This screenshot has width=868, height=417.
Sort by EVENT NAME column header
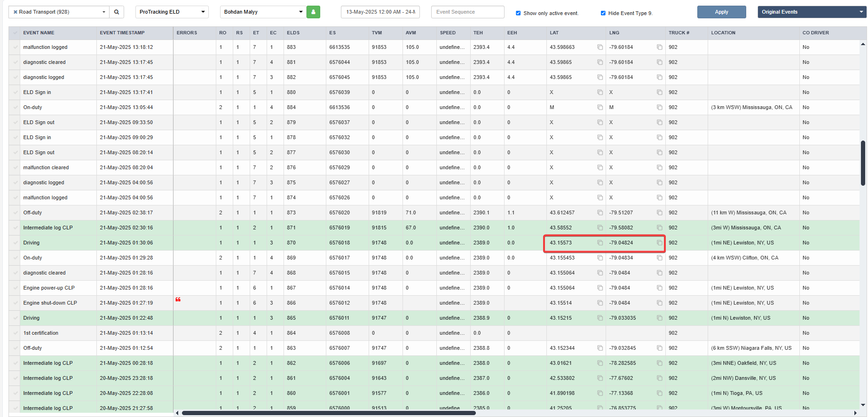coord(39,33)
